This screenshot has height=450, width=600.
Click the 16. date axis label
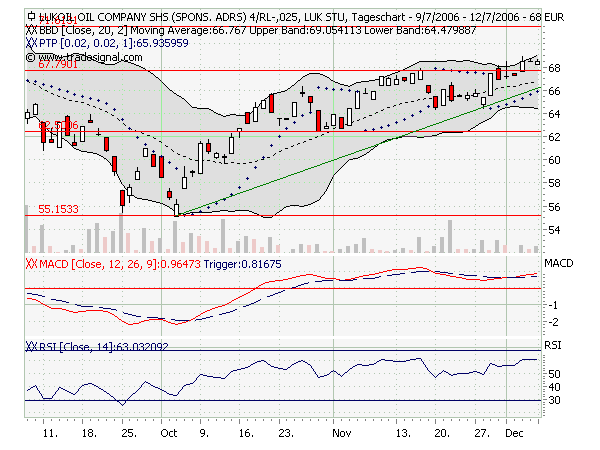coord(246,433)
